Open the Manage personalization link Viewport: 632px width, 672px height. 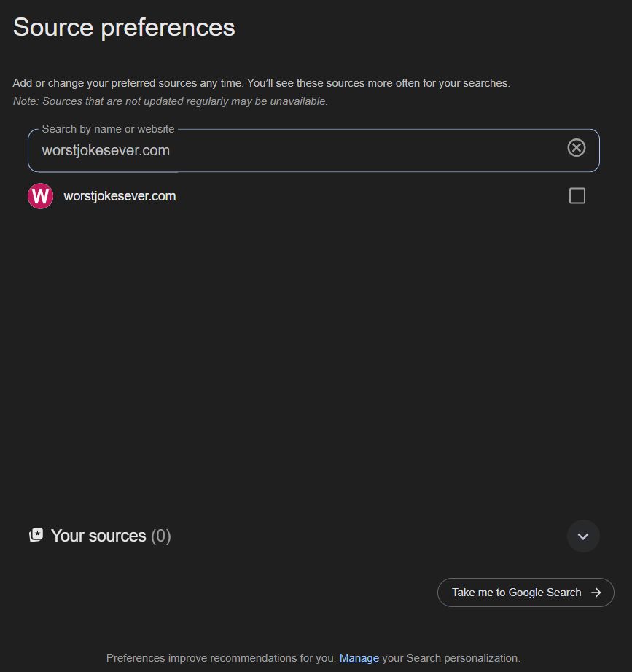(359, 658)
